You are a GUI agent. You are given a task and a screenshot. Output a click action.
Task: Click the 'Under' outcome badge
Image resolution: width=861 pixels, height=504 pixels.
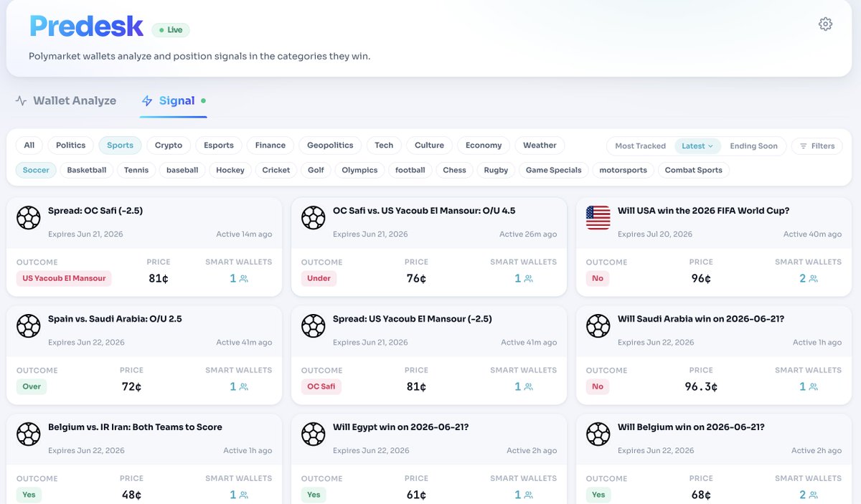coord(319,278)
